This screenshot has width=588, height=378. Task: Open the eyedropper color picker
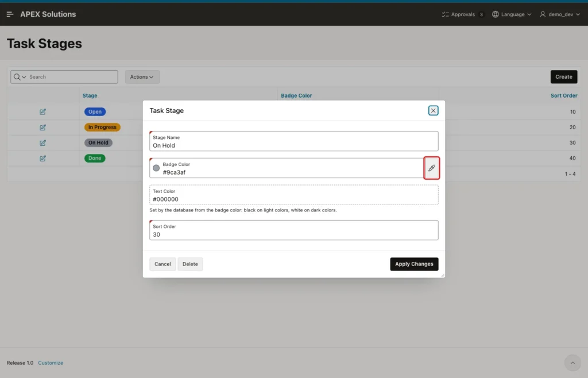point(432,168)
